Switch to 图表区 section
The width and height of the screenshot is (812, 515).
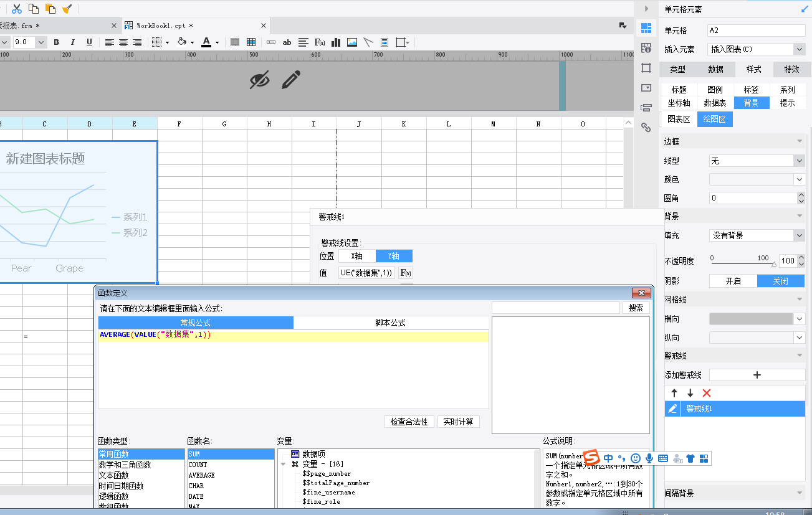tap(679, 119)
